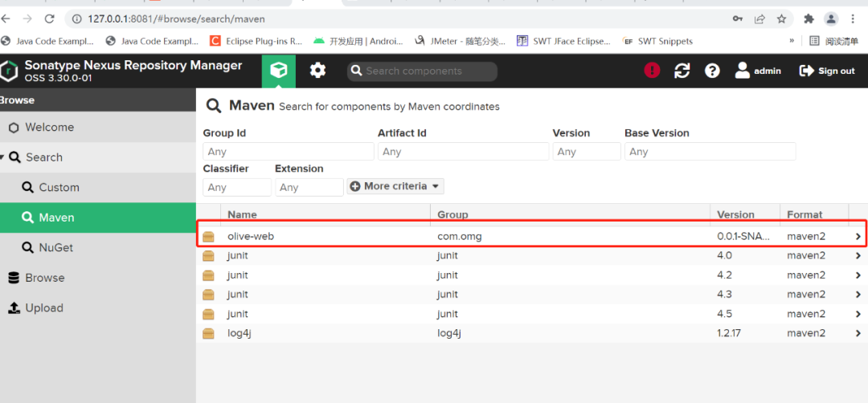Select Maven search in sidebar

(x=98, y=218)
